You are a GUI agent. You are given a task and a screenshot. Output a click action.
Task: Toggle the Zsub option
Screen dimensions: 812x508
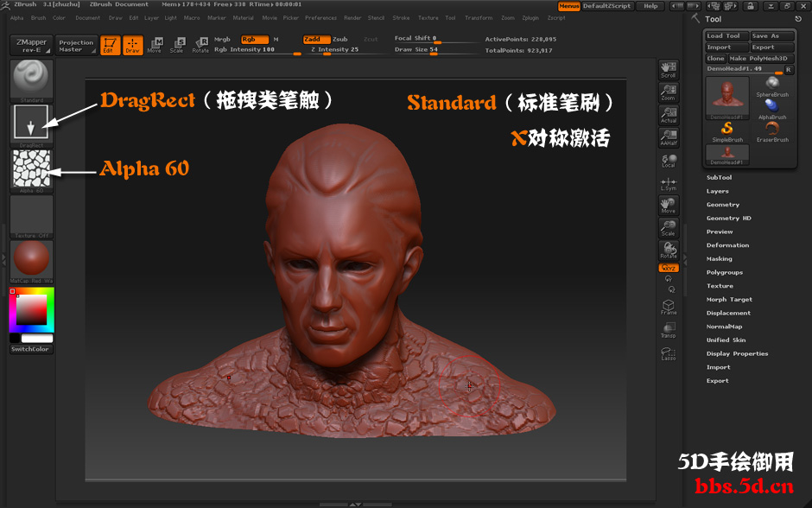pos(340,40)
